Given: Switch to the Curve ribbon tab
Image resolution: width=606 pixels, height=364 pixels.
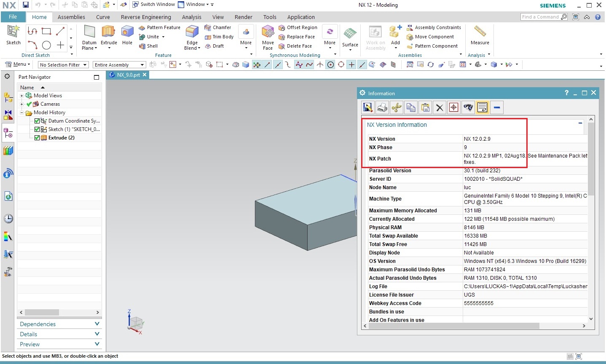Looking at the screenshot, I should [x=103, y=17].
